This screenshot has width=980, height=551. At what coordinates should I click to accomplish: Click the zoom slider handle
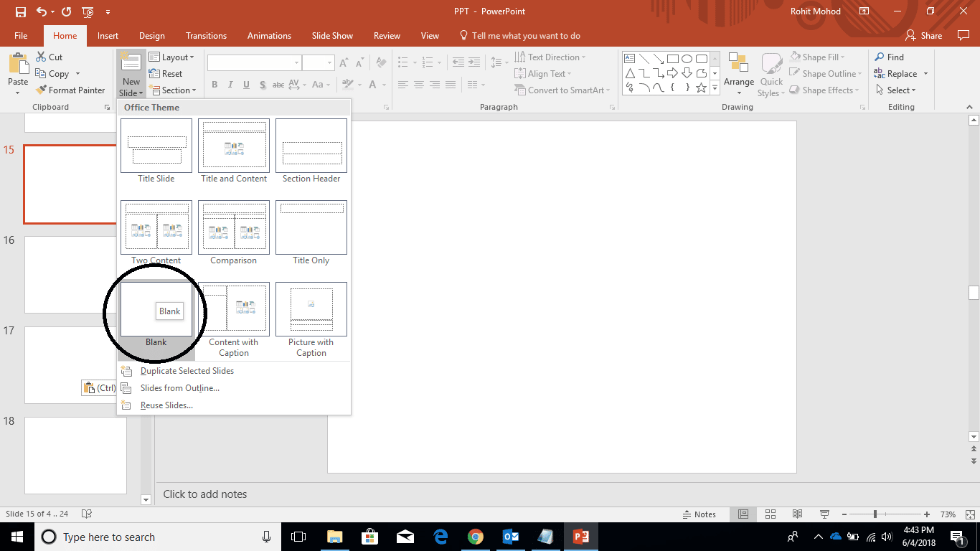click(x=875, y=514)
